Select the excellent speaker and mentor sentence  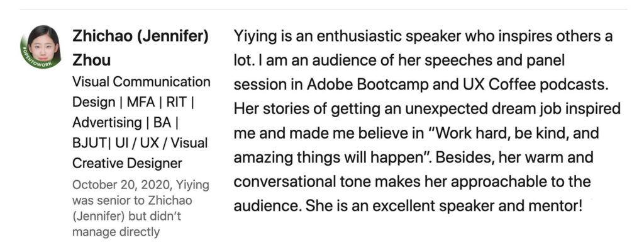(x=443, y=206)
